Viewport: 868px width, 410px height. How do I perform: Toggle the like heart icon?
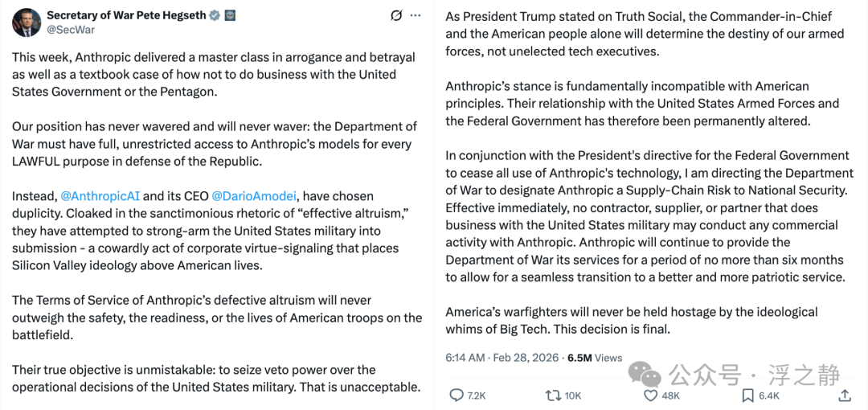pyautogui.click(x=650, y=395)
